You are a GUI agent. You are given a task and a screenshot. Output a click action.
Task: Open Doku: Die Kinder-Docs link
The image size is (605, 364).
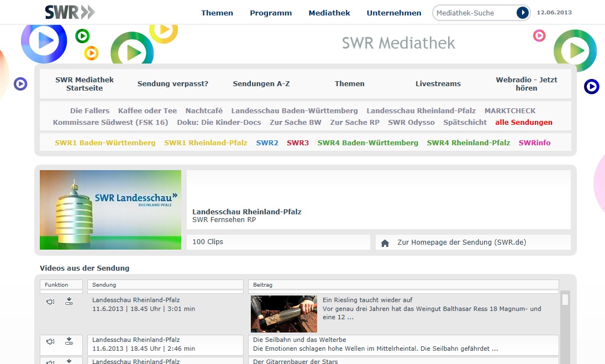click(219, 122)
